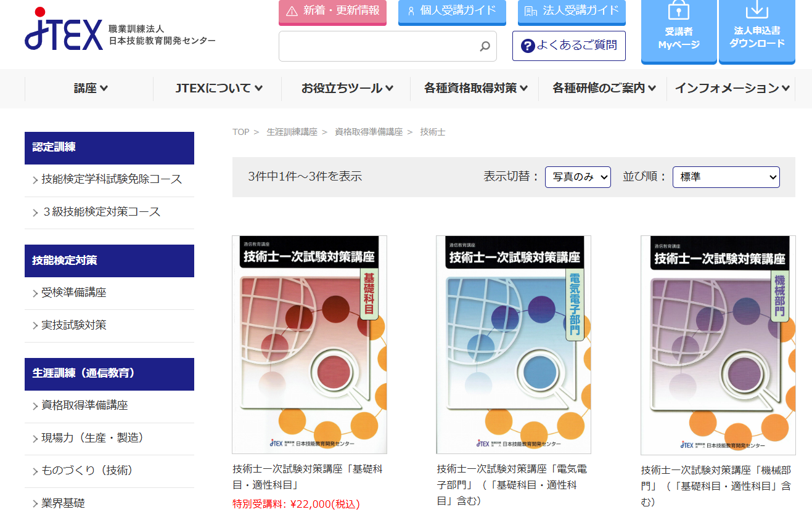This screenshot has height=512, width=812.
Task: Open the 機械部門 course cover thumbnail
Action: 718,345
